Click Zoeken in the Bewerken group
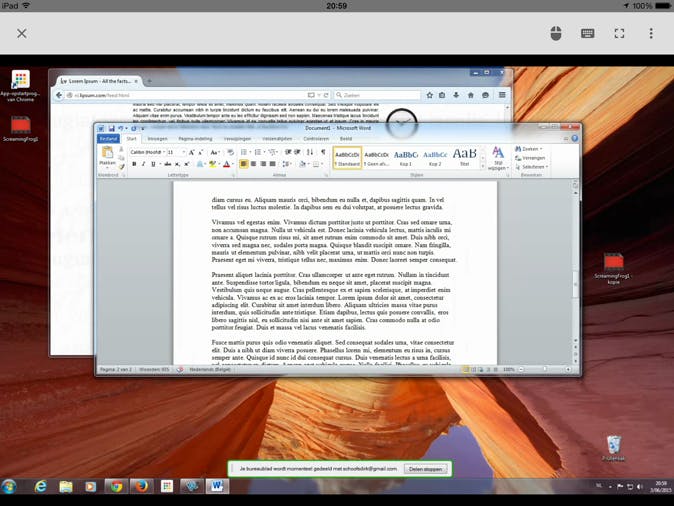The image size is (674, 506). coord(528,149)
